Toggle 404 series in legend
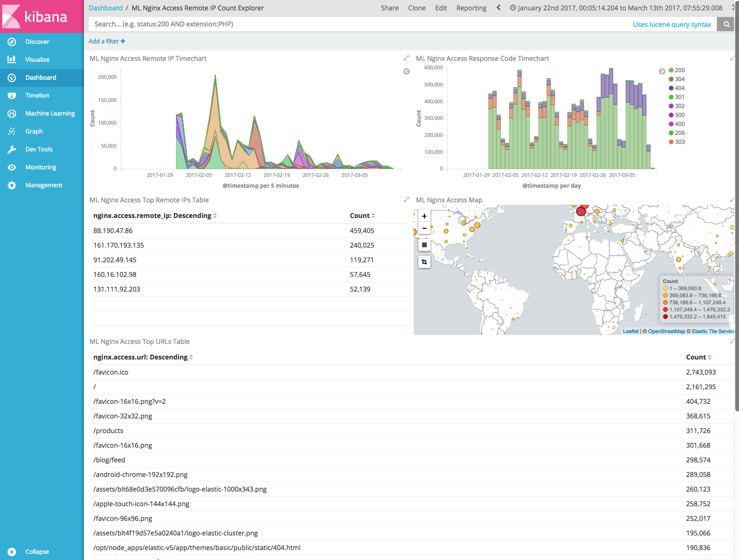This screenshot has height=560, width=739. [x=677, y=88]
